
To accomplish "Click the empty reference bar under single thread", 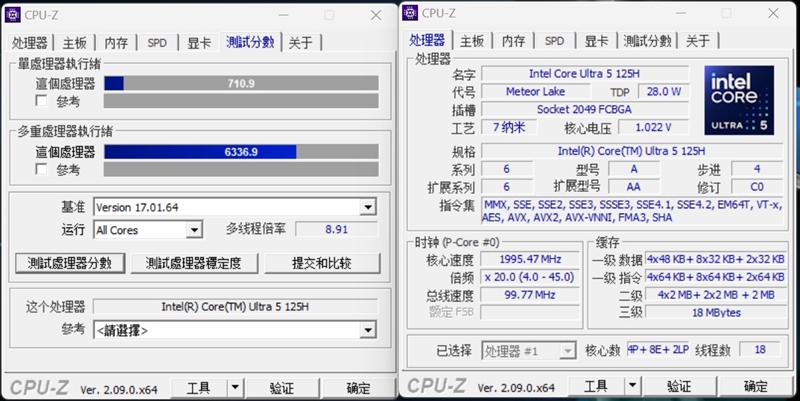I will (x=241, y=101).
